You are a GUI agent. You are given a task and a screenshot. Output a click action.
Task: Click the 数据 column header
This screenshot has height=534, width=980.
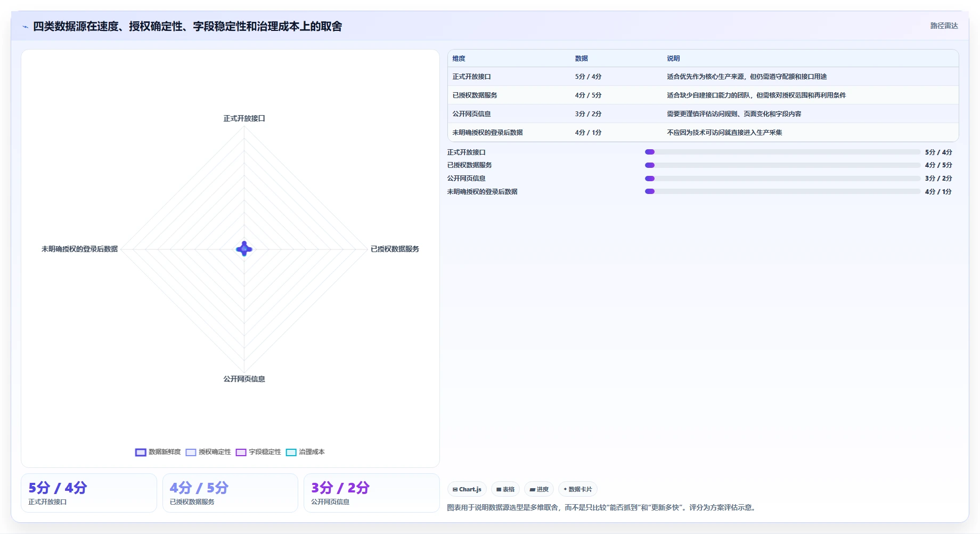click(x=581, y=59)
